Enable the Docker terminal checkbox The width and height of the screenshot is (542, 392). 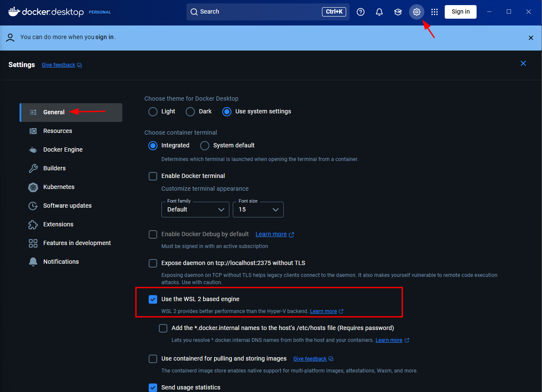(x=153, y=176)
